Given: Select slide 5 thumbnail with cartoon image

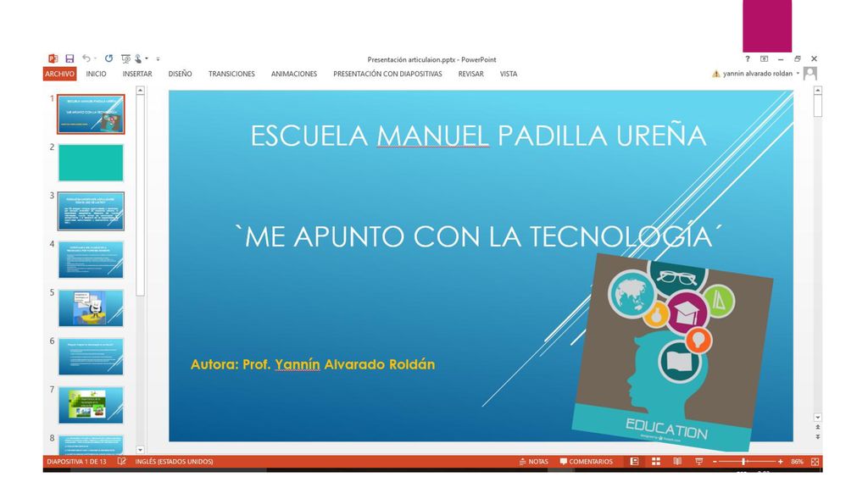Looking at the screenshot, I should (91, 308).
